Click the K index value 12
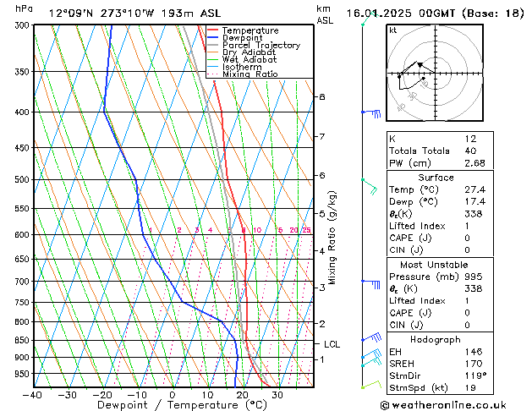Screen dimensions: 532x411 coord(470,139)
